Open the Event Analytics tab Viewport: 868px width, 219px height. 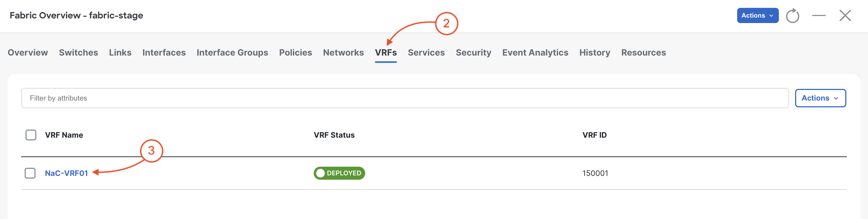(535, 53)
